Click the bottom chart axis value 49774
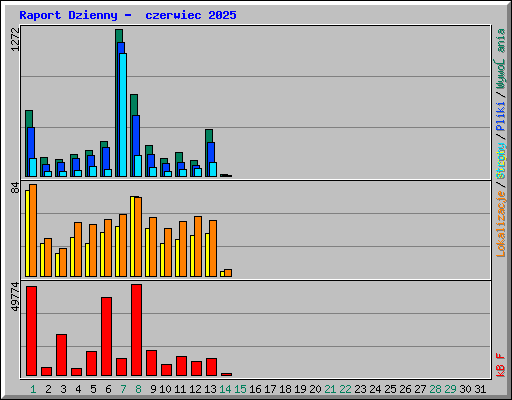 [16, 297]
